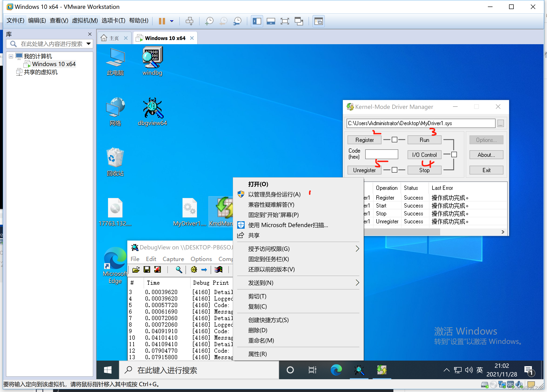Screen dimensions: 547x392
Task: Select the MyDriver1 file icon
Action: coord(189,212)
